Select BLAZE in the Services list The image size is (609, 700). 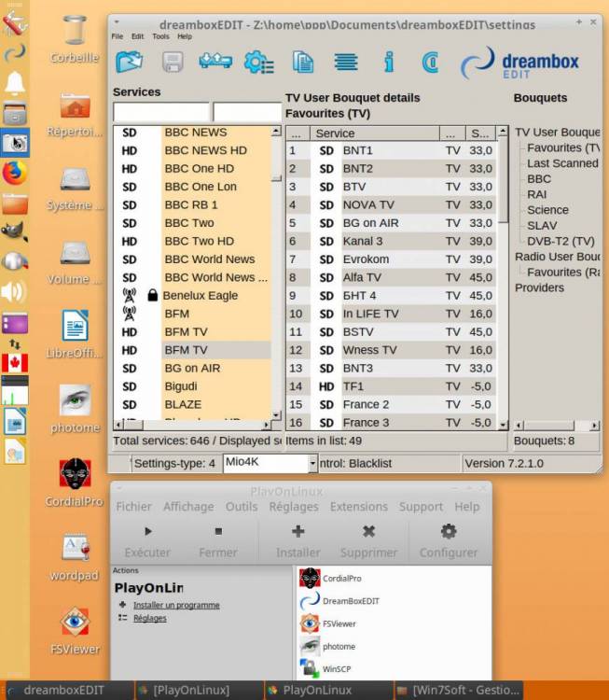tap(192, 404)
